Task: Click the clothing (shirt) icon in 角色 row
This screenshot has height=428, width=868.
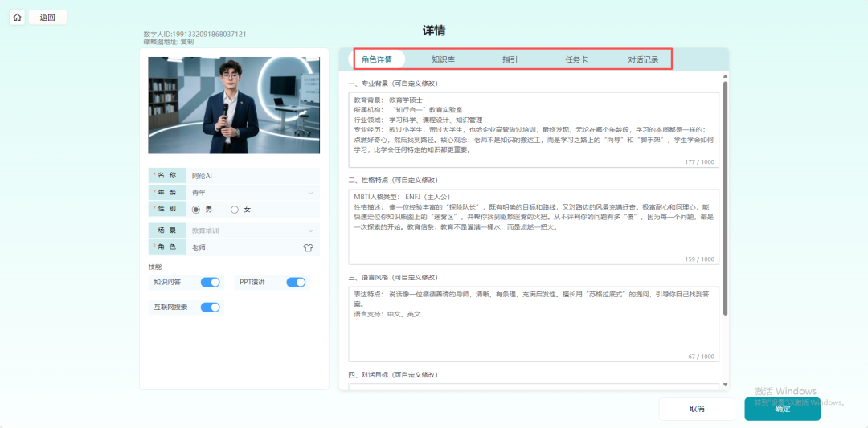Action: click(x=308, y=248)
